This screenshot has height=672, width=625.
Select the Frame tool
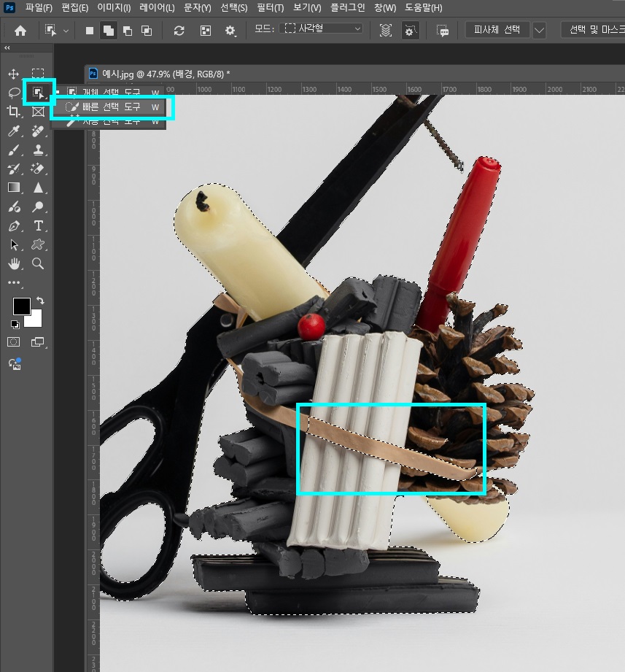(38, 112)
